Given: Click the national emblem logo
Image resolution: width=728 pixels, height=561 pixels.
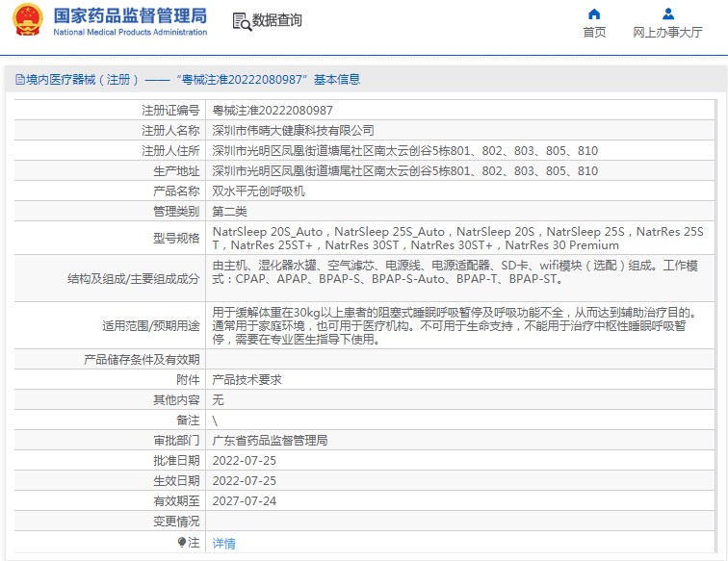Looking at the screenshot, I should [x=28, y=20].
